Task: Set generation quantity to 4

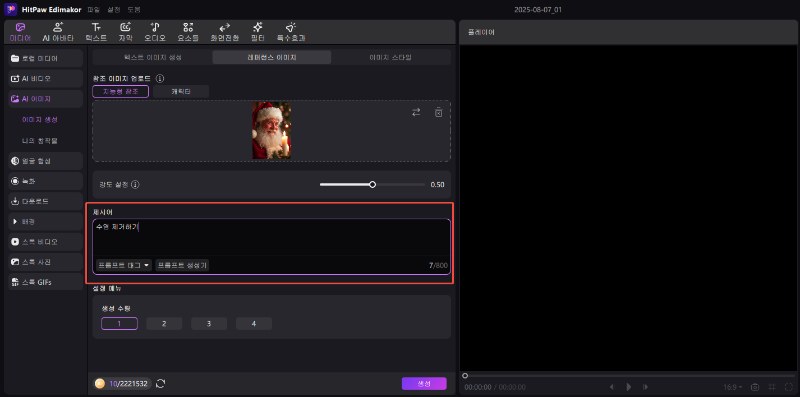Action: tap(254, 324)
